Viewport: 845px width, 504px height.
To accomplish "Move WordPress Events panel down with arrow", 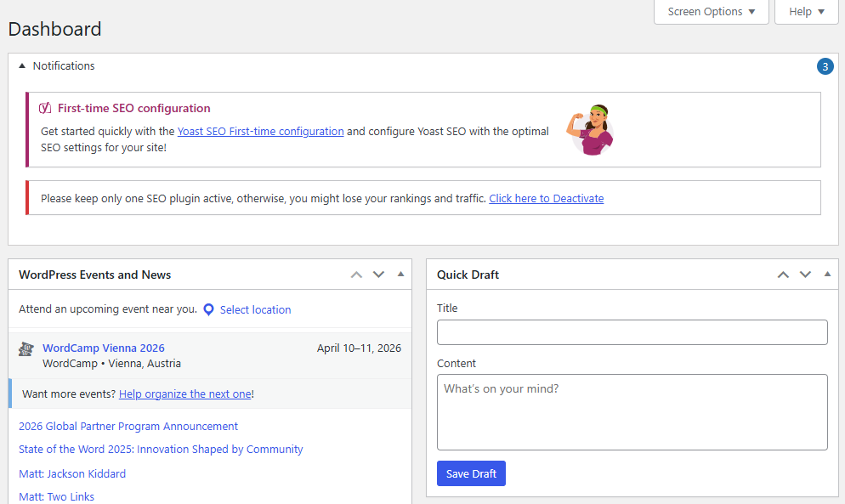I will [x=377, y=274].
